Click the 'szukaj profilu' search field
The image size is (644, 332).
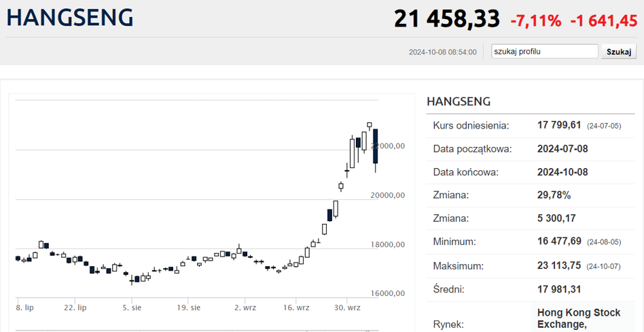tap(544, 52)
